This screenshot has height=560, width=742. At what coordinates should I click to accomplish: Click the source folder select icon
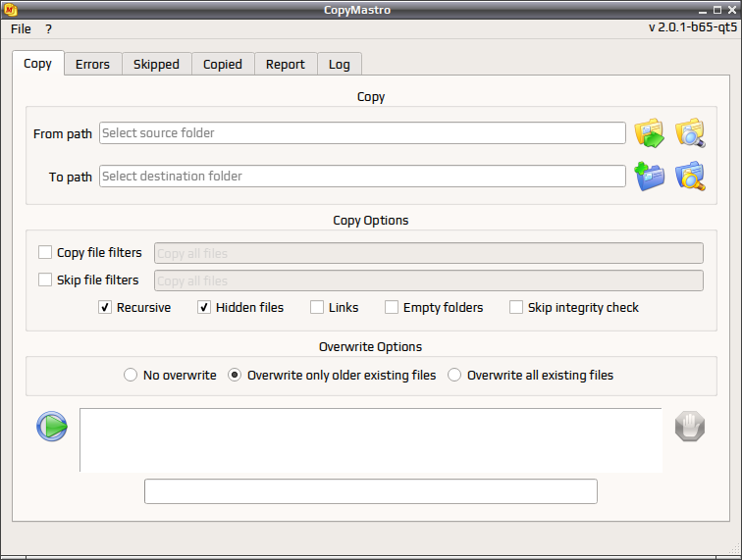click(650, 133)
